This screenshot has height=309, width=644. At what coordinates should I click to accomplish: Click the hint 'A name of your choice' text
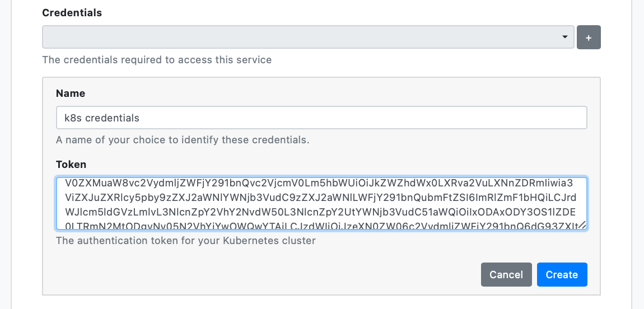tap(183, 139)
